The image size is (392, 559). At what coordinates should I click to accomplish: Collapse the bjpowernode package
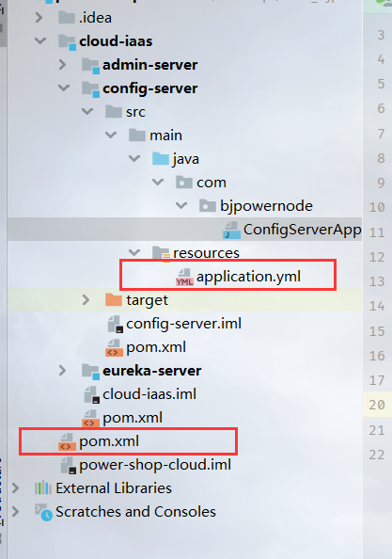(x=181, y=205)
